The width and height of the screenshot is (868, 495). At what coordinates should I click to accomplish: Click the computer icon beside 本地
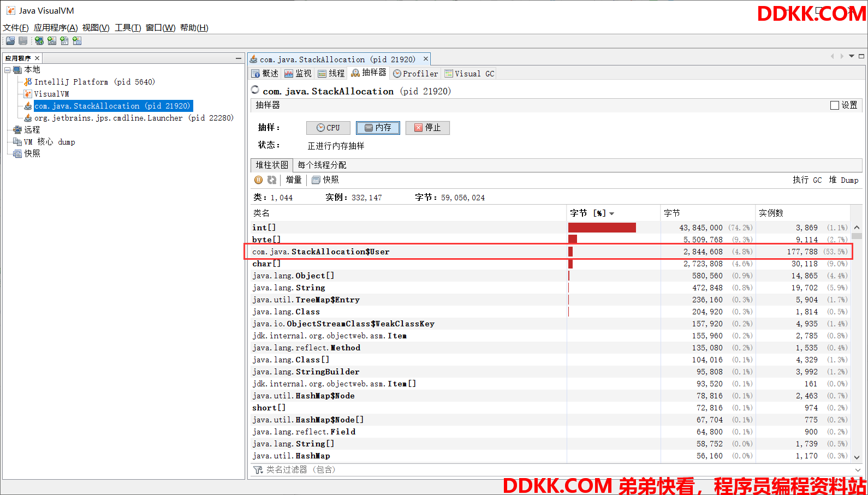(17, 70)
